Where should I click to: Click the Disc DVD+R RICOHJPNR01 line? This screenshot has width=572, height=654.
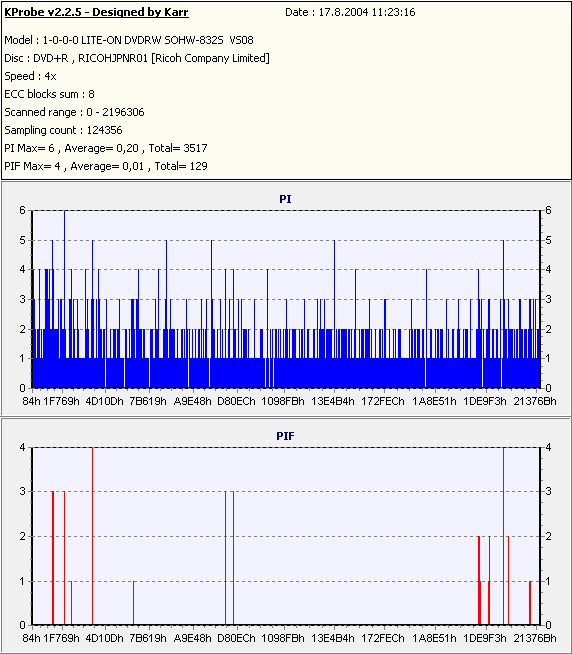point(137,58)
